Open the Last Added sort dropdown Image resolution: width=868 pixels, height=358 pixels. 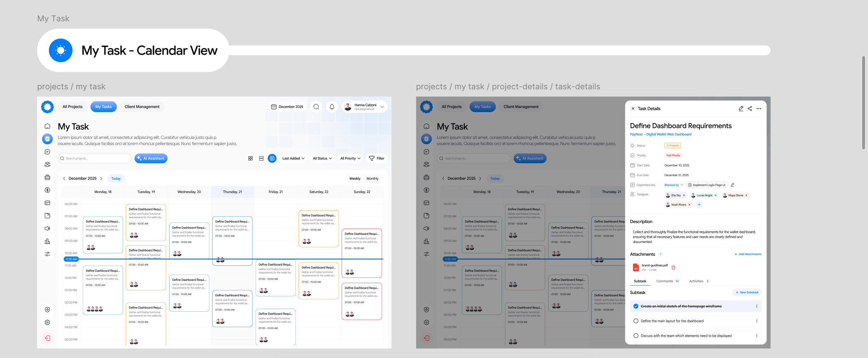point(294,158)
